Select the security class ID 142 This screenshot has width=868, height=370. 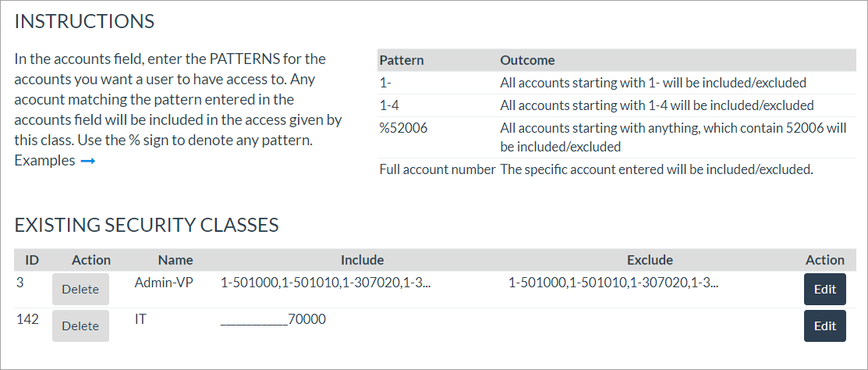(x=27, y=319)
